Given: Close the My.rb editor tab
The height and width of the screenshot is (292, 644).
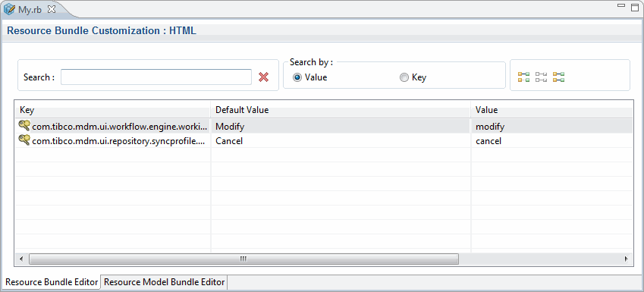Looking at the screenshot, I should (52, 9).
